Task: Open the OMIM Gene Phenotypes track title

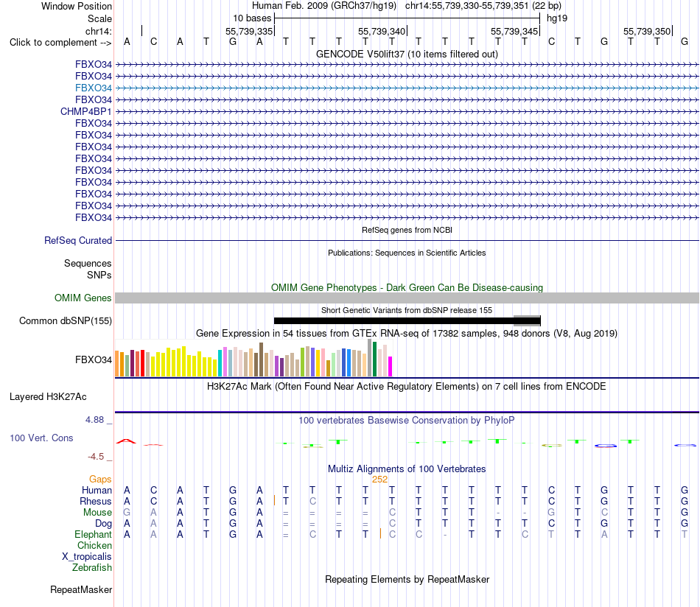Action: 407,287
